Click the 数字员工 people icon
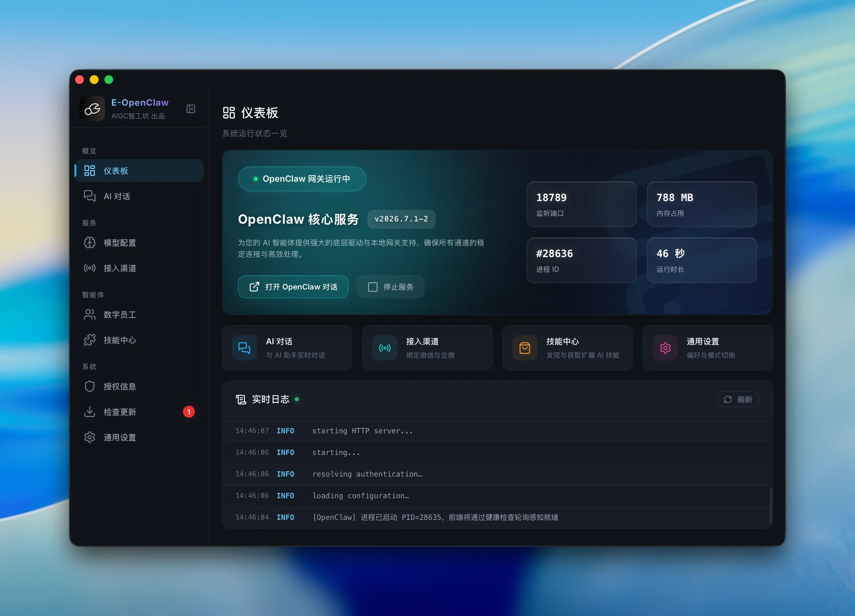The height and width of the screenshot is (616, 855). click(89, 314)
